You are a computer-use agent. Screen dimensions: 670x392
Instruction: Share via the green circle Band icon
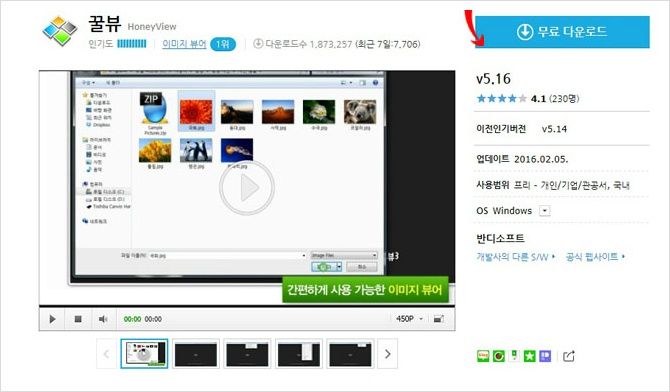point(499,356)
